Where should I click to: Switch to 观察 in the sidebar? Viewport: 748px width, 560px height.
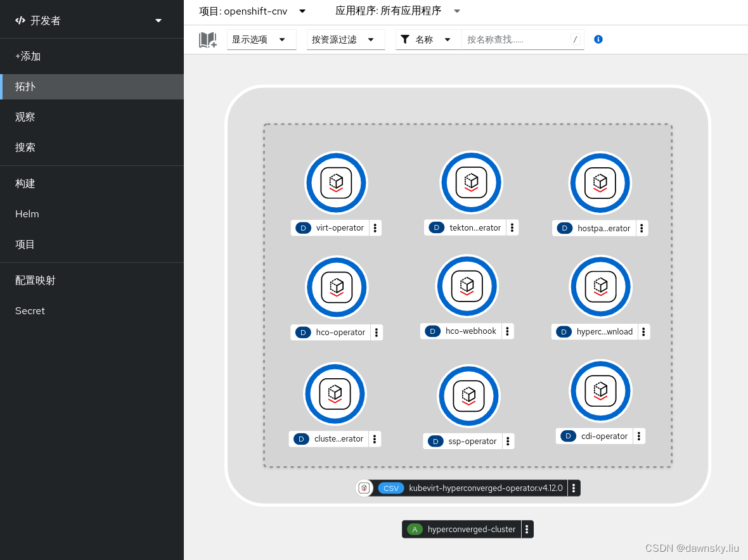(25, 117)
